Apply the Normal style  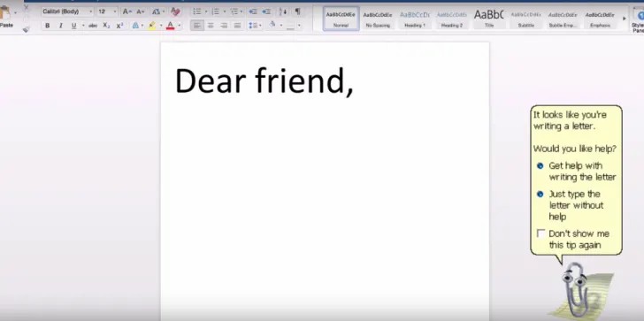(x=341, y=19)
